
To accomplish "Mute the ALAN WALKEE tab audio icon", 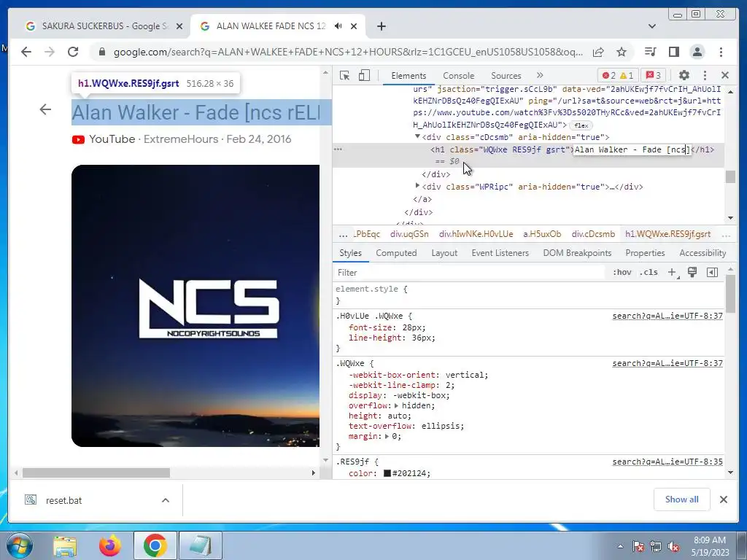I will tap(338, 26).
